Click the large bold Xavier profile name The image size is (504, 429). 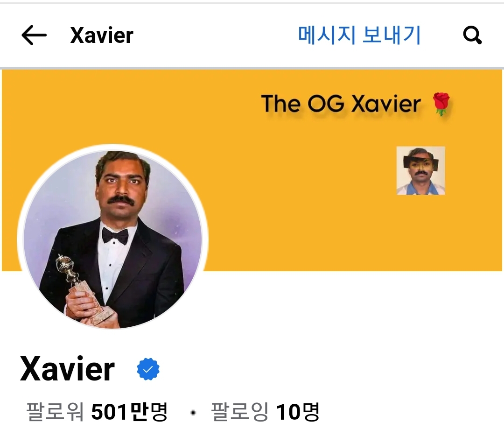[67, 369]
